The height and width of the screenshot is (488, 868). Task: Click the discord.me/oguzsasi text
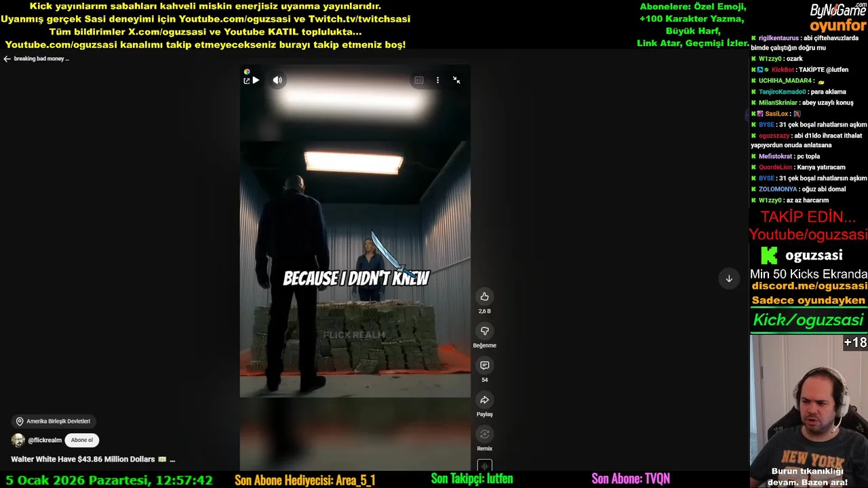pos(809,286)
